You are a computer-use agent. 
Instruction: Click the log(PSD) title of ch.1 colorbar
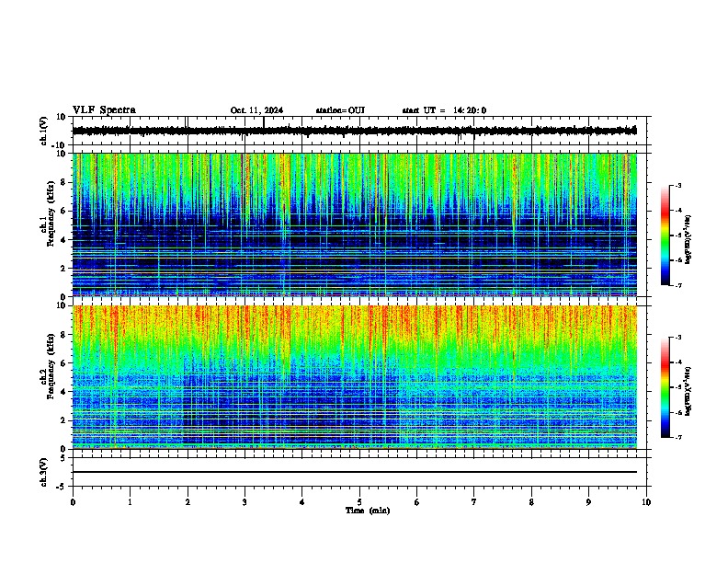point(688,240)
